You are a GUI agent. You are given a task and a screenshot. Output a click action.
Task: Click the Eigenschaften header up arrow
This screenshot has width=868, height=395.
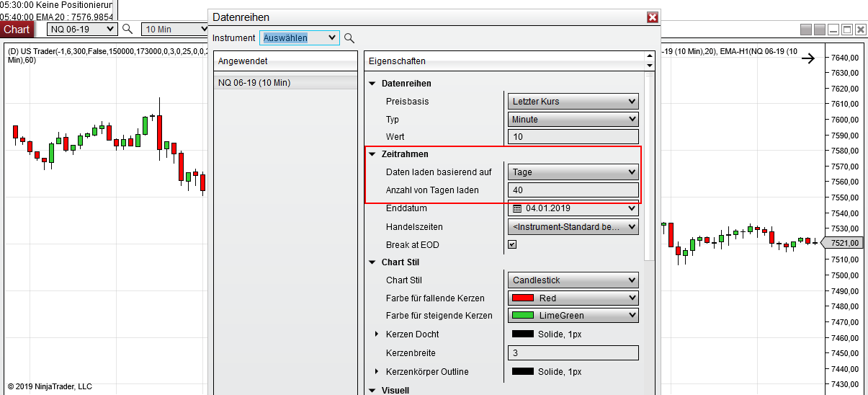pyautogui.click(x=650, y=56)
